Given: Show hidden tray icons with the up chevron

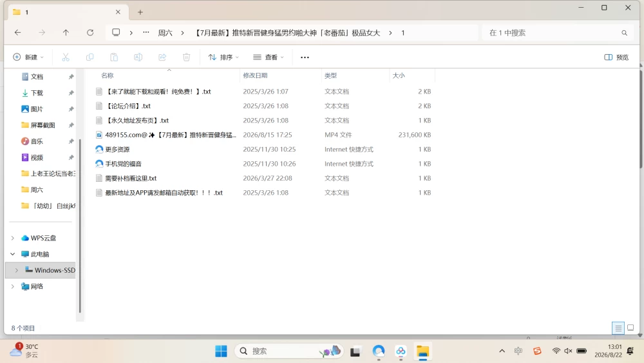Looking at the screenshot, I should (x=502, y=351).
